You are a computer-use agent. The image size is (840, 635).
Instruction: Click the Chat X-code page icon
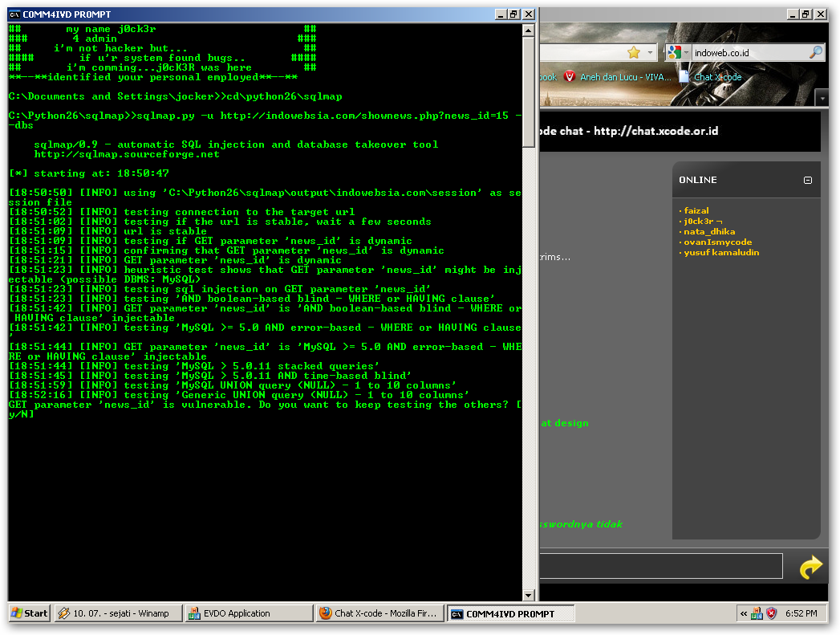(684, 76)
